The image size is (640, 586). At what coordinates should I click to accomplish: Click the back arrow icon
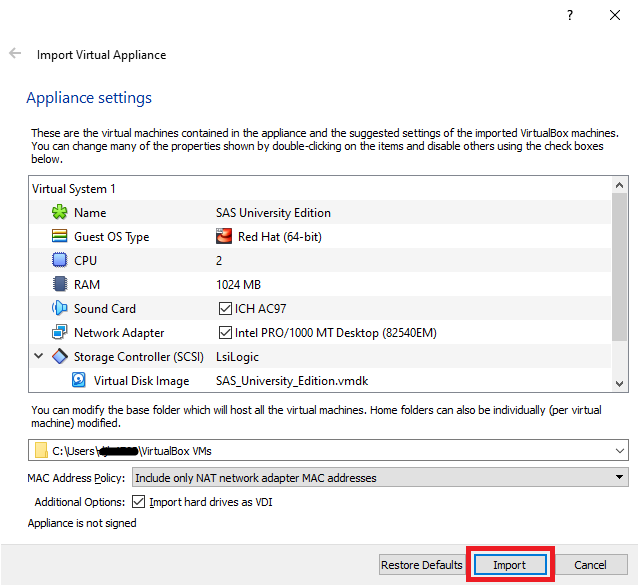15,54
